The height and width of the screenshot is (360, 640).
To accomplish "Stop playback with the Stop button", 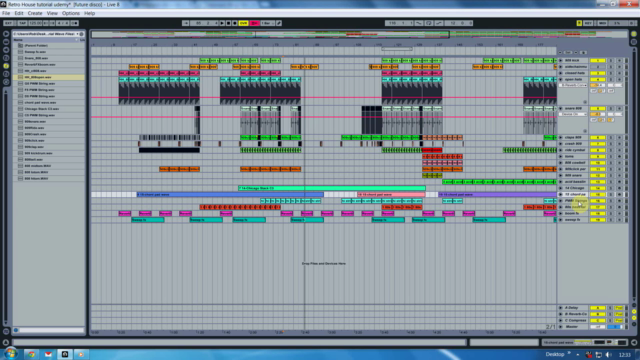I will click(228, 23).
